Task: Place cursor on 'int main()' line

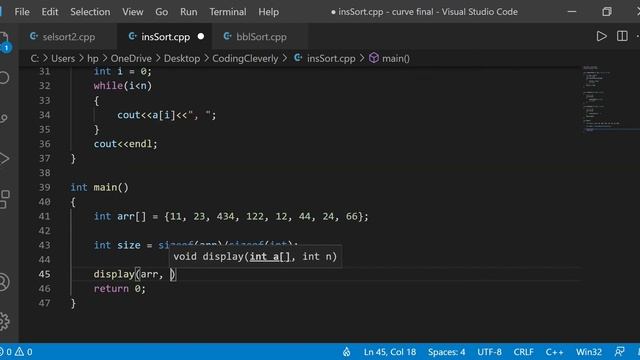Action: tap(99, 187)
